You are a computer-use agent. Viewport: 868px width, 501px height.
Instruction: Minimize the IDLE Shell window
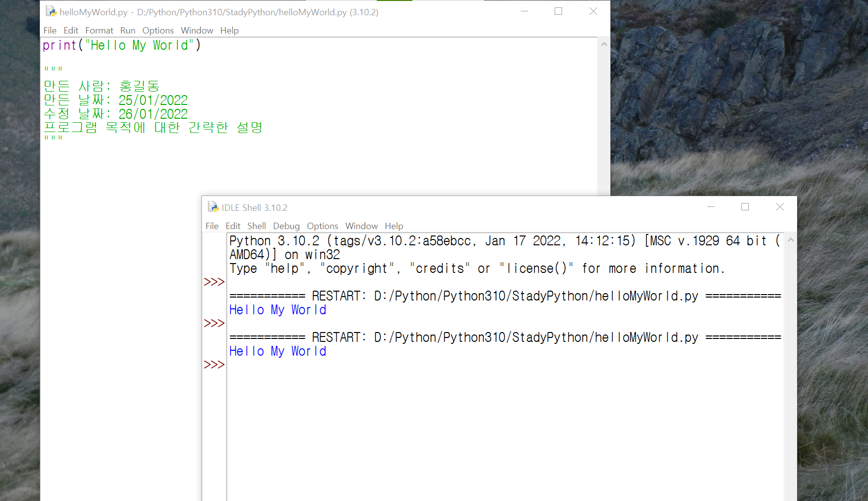pyautogui.click(x=711, y=207)
